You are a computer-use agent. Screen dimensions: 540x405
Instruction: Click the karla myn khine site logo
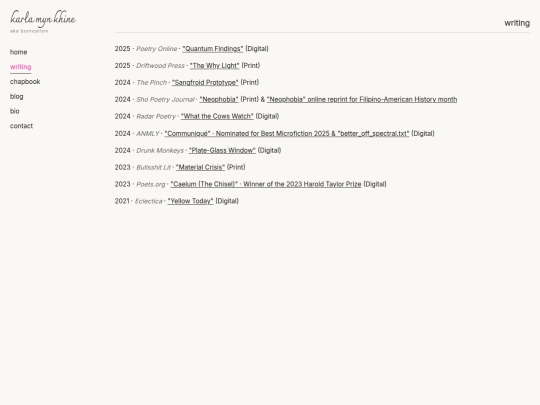coord(43,19)
